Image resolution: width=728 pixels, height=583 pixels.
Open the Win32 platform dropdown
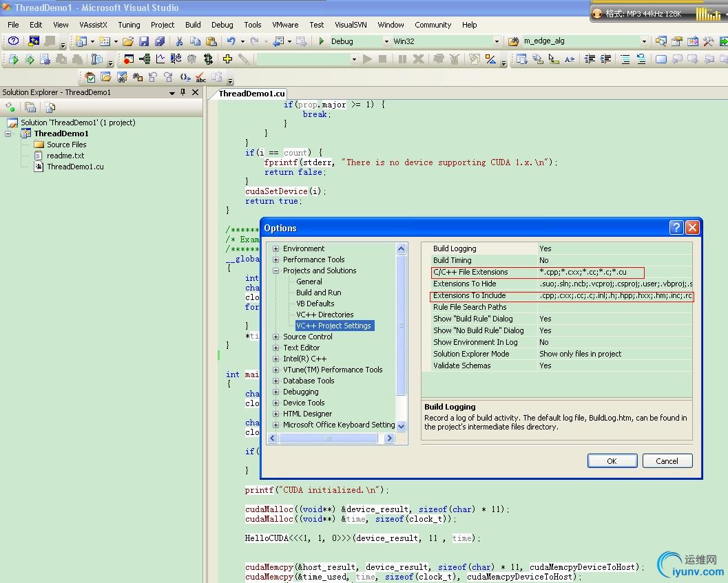coord(497,41)
